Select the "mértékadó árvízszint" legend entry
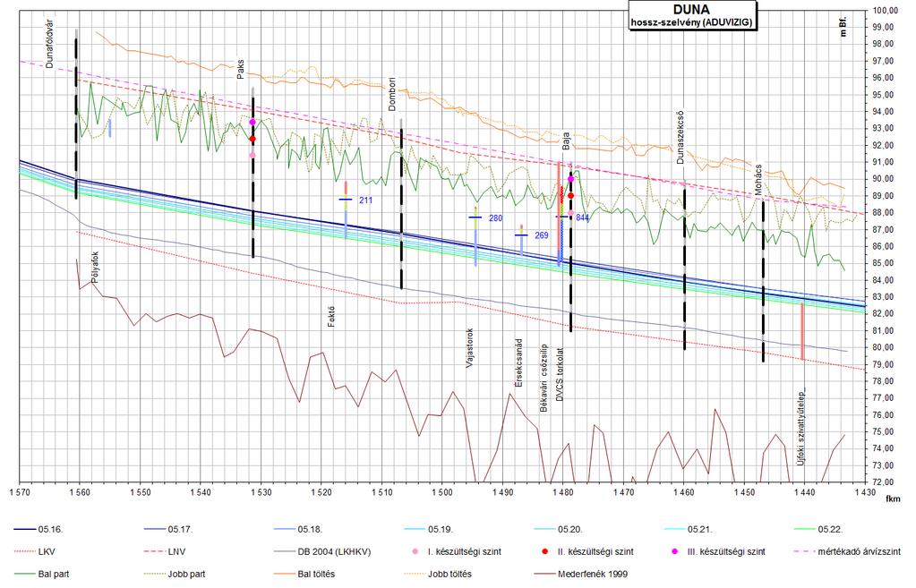Screen dimensions: 916x588 coord(847,552)
